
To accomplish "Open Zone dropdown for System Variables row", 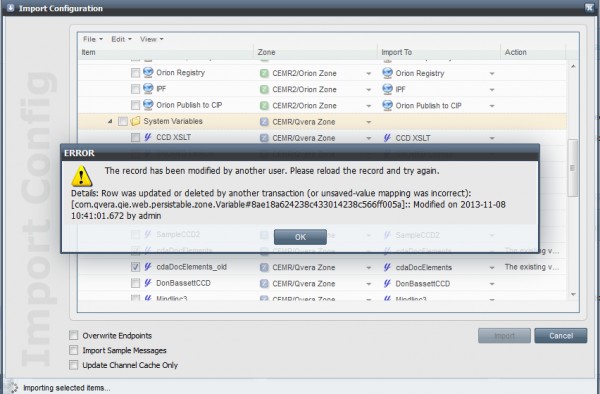I will coord(368,122).
